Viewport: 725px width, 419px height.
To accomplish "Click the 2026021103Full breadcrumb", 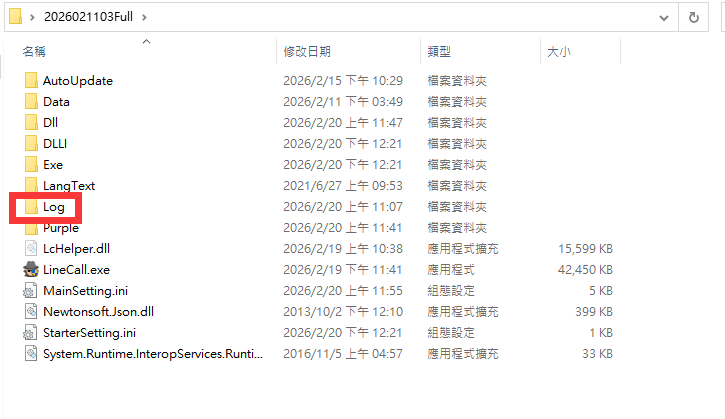I will click(x=88, y=17).
